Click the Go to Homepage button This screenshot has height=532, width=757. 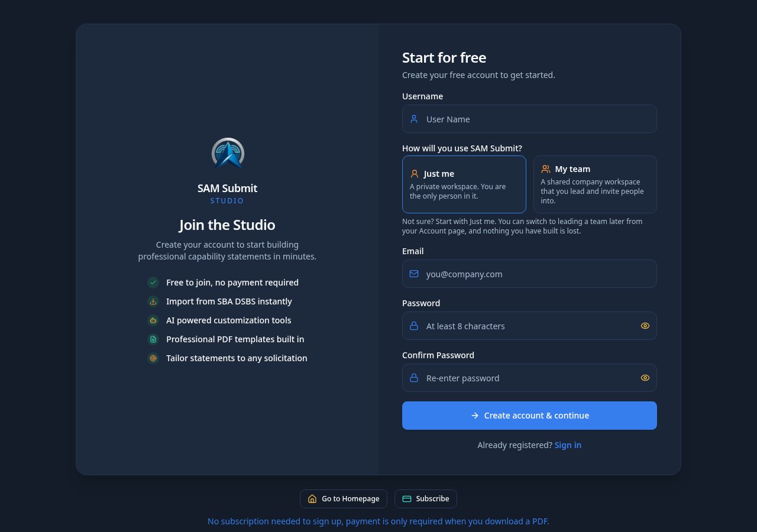click(x=344, y=499)
